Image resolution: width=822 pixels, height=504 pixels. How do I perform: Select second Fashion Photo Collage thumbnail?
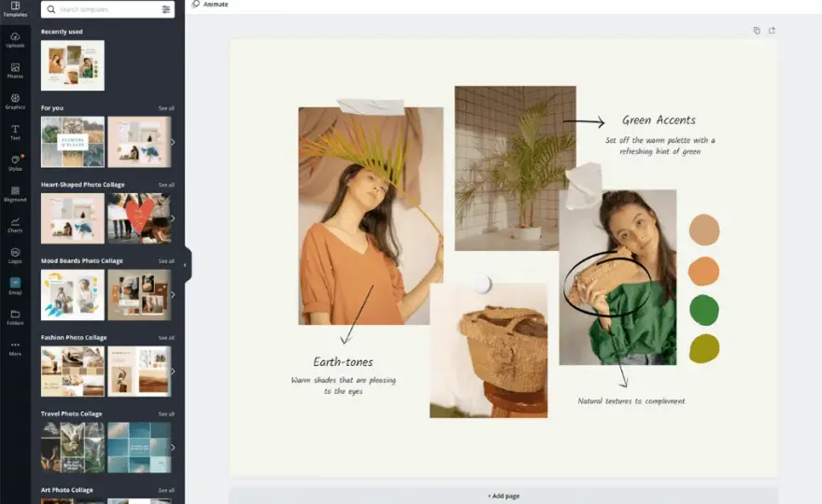tap(139, 371)
